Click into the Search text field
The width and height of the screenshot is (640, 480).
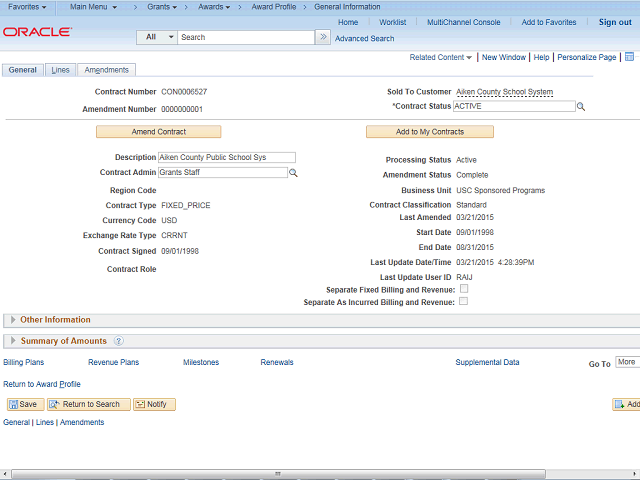coord(246,37)
